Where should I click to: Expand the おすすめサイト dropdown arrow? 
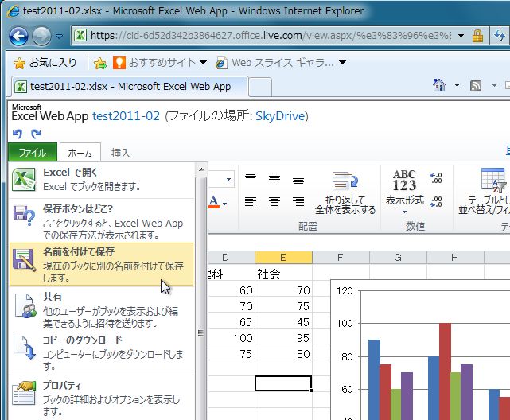[x=204, y=62]
